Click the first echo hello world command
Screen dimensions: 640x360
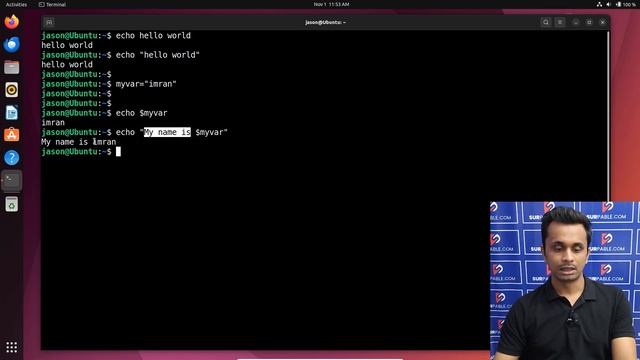[153, 36]
